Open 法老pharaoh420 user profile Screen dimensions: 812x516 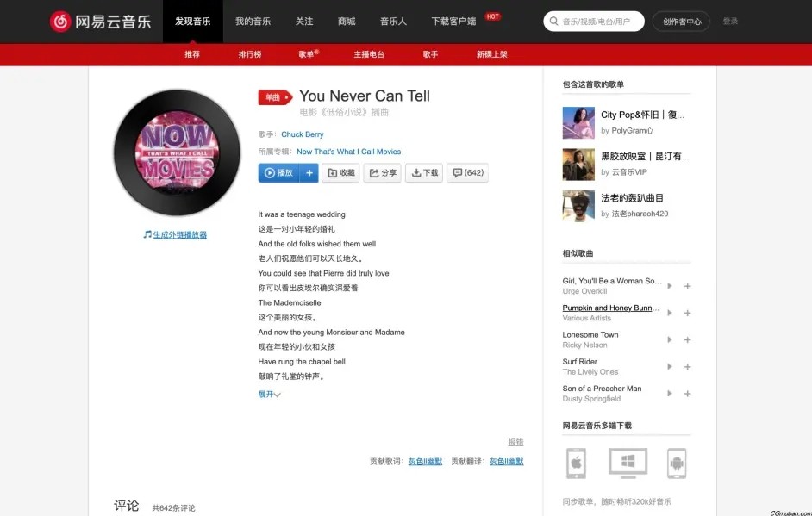640,214
